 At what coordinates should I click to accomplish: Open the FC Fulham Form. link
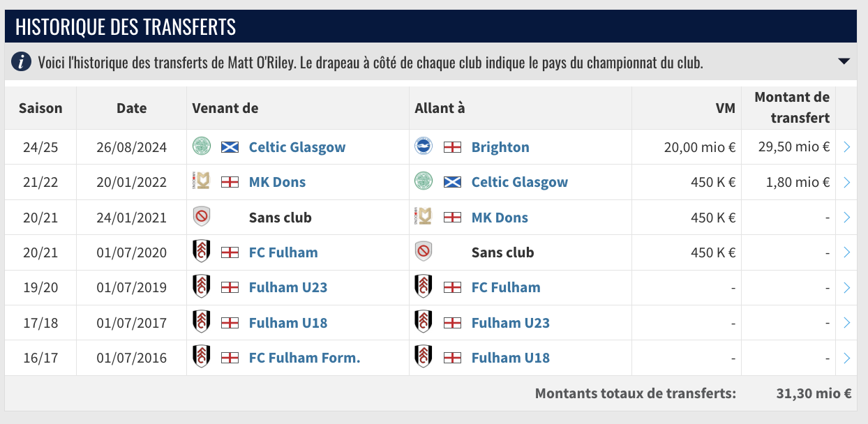(304, 358)
